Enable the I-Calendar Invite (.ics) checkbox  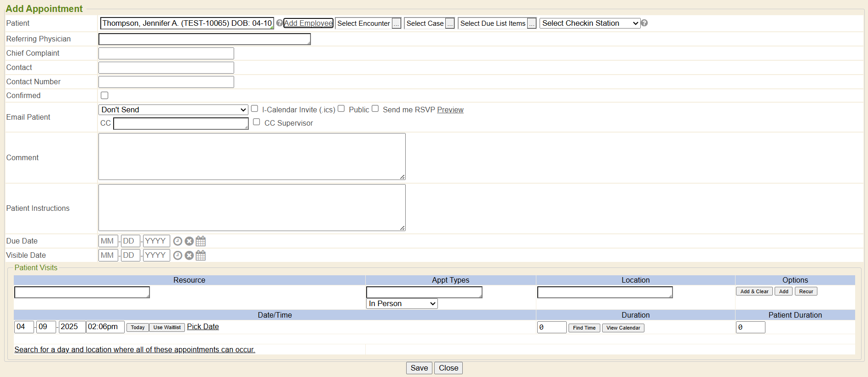254,109
